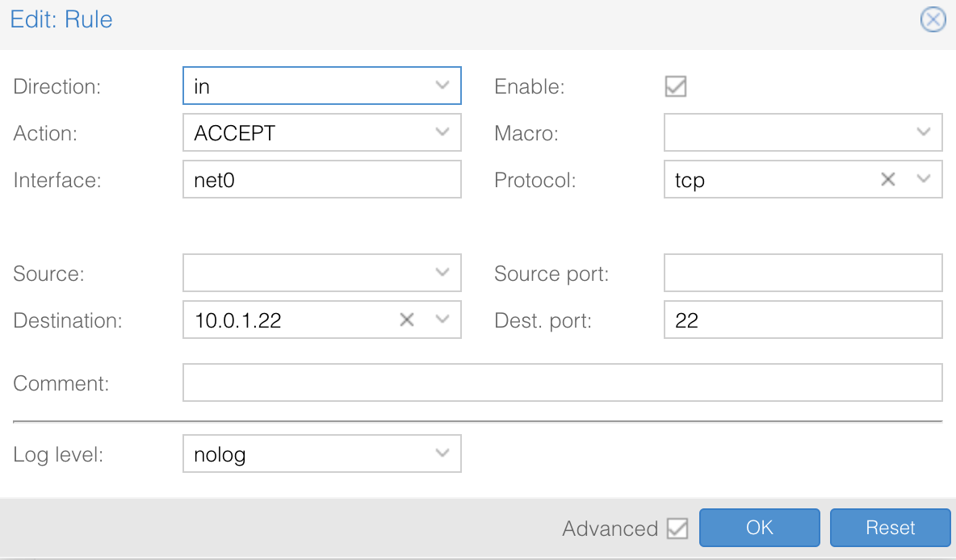
Task: Toggle the Enable checkbox
Action: tap(676, 86)
